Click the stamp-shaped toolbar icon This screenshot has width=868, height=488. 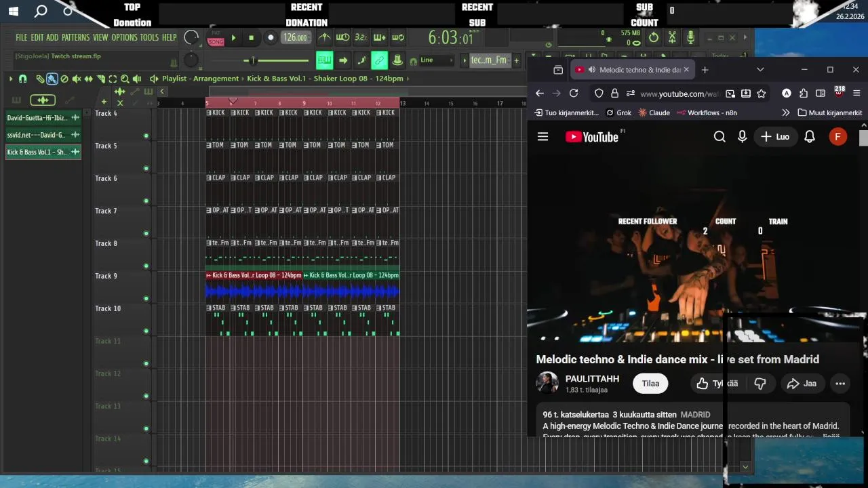tap(397, 60)
